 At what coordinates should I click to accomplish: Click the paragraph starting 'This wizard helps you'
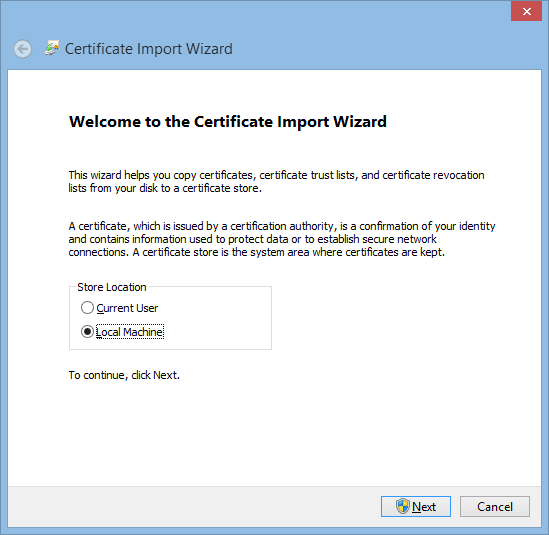[276, 181]
